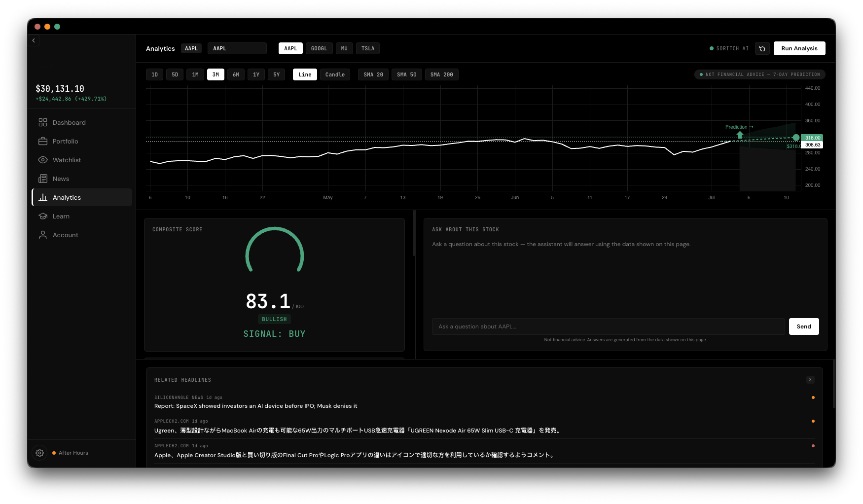
Task: Click the 308.63 current price label
Action: [813, 145]
